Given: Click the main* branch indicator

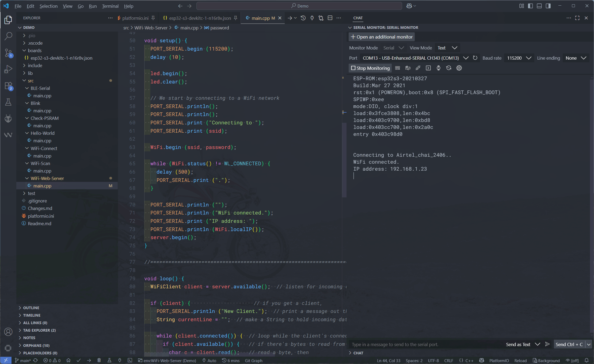Looking at the screenshot, I should (x=23, y=361).
